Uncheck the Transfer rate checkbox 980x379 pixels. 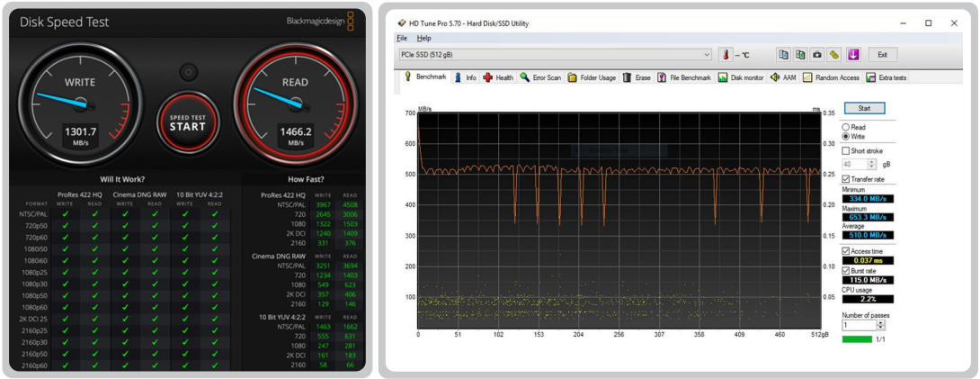[x=846, y=179]
